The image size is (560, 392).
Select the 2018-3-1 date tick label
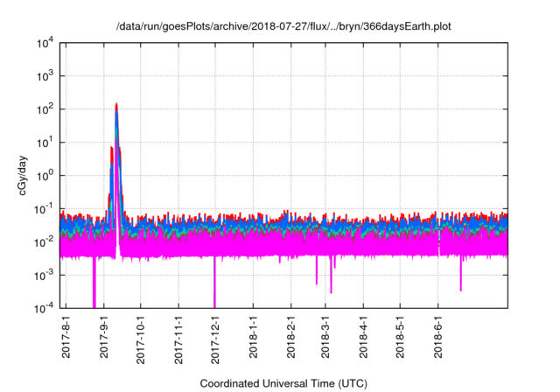(325, 337)
